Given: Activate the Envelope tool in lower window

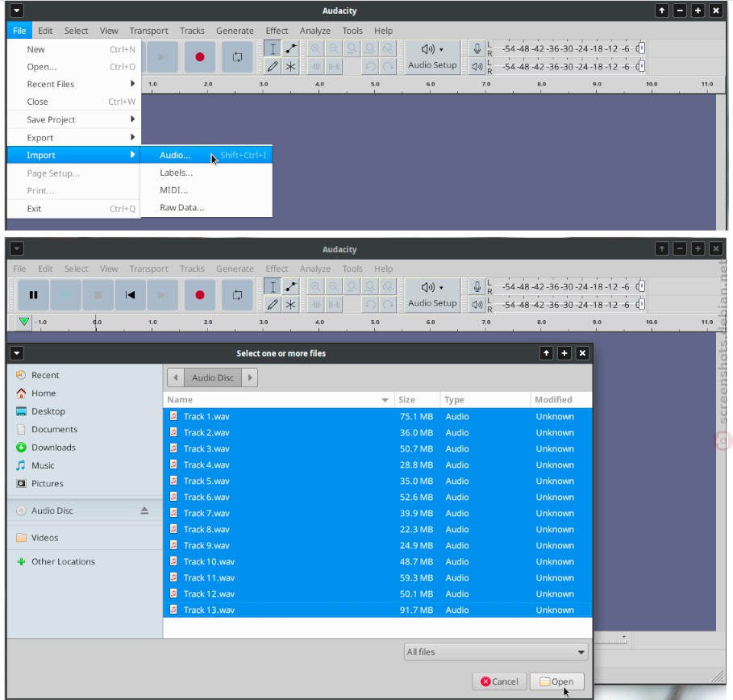Looking at the screenshot, I should click(x=290, y=286).
